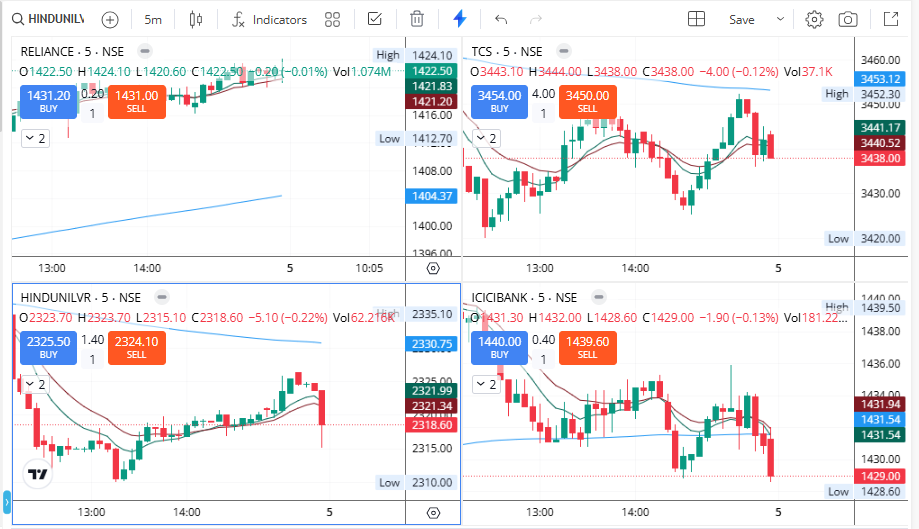The height and width of the screenshot is (529, 919).
Task: Expand the dropdown arrow beside Save
Action: [780, 19]
